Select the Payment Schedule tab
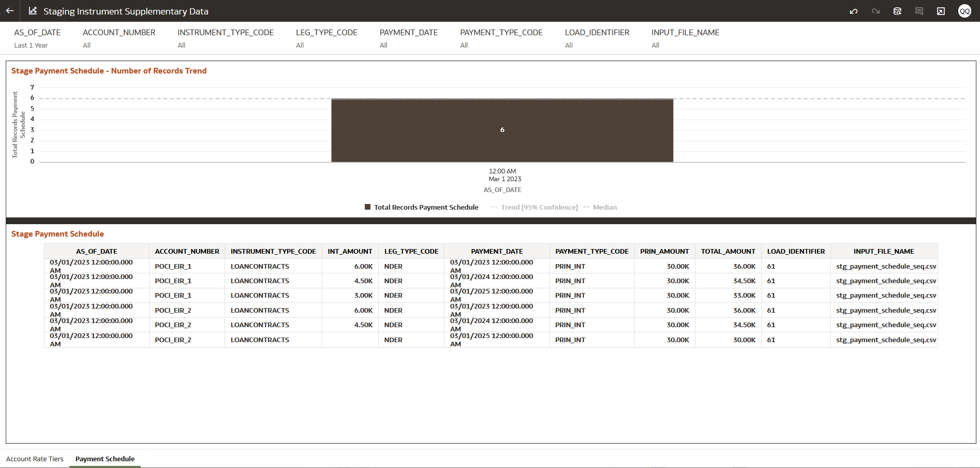 click(105, 459)
